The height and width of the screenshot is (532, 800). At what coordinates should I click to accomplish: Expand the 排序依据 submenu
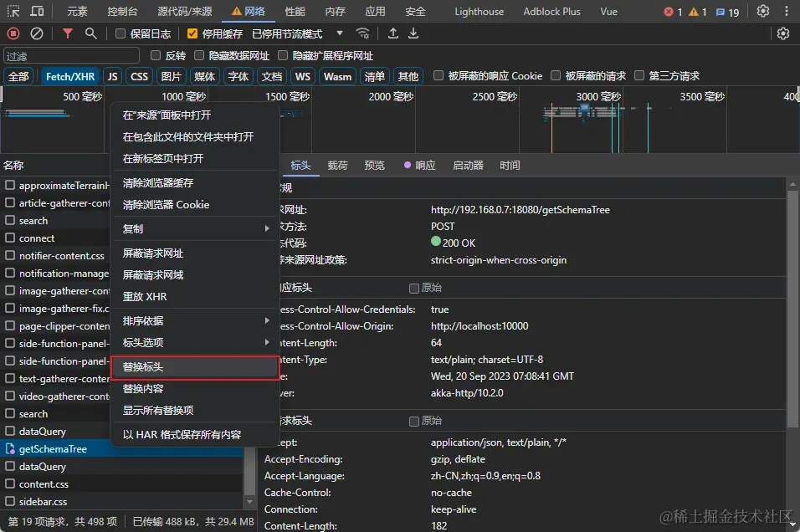pyautogui.click(x=196, y=320)
